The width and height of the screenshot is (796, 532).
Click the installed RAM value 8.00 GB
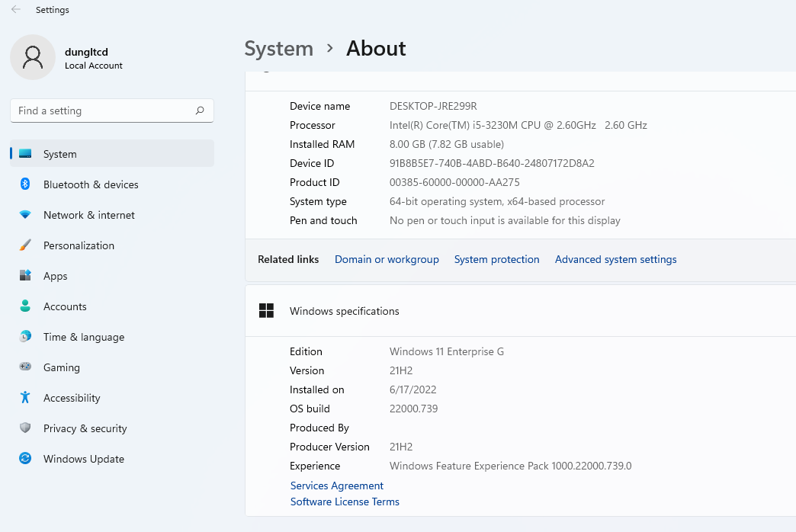[x=446, y=144]
